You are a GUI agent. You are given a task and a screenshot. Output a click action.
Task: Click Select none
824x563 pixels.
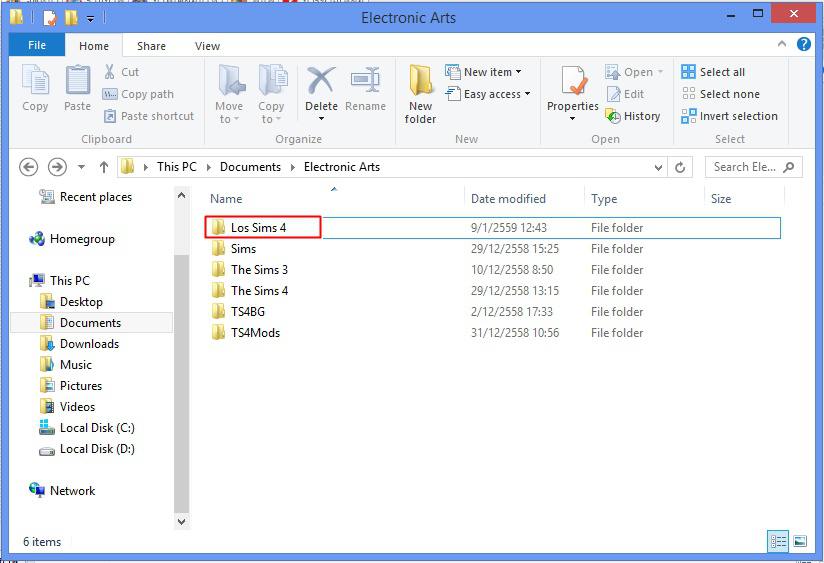(720, 94)
